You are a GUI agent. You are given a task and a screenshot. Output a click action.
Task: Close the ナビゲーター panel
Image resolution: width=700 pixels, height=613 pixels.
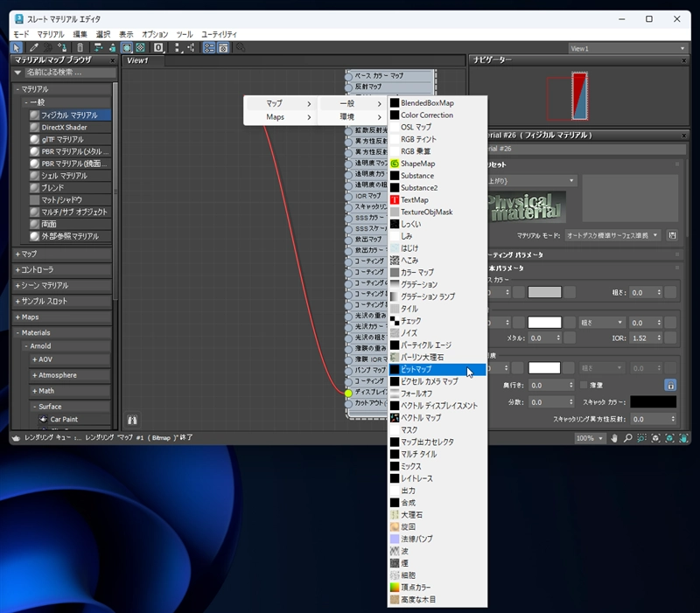click(x=684, y=60)
